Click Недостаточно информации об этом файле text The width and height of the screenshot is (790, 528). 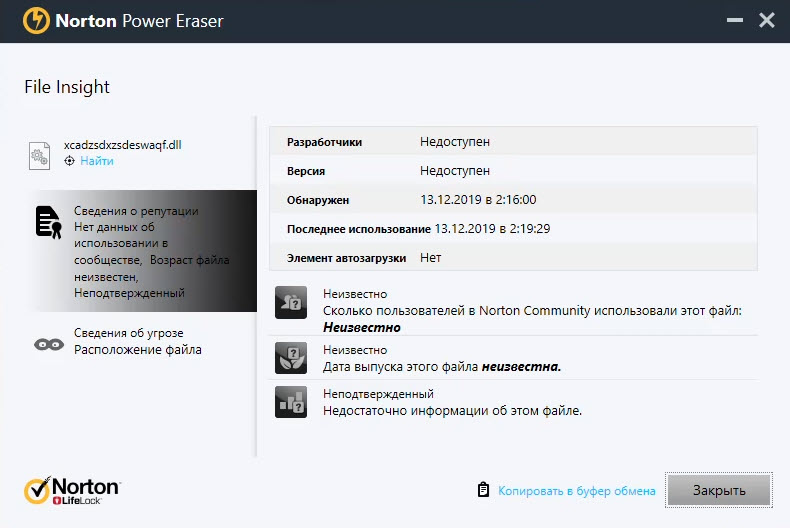(x=452, y=411)
